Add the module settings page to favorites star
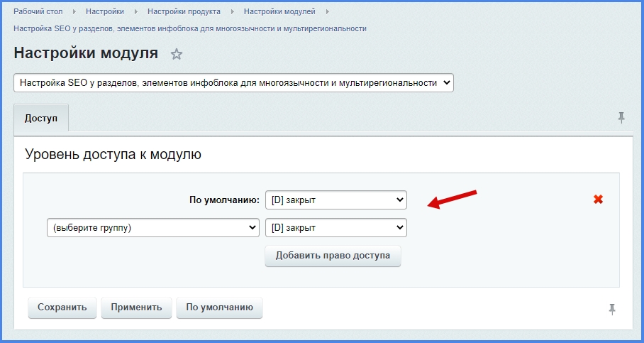Screen dimensions: 644x343 pos(177,55)
